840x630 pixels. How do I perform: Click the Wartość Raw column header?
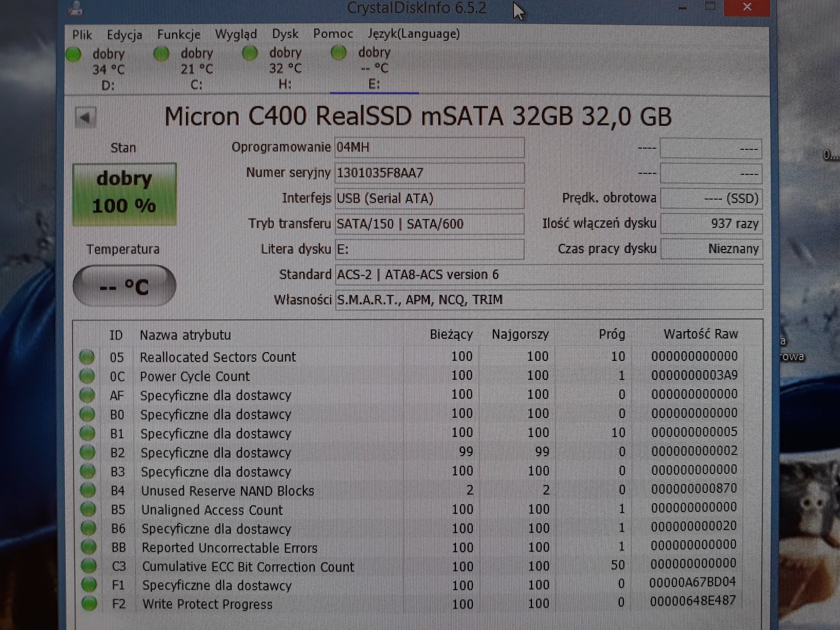coord(701,334)
